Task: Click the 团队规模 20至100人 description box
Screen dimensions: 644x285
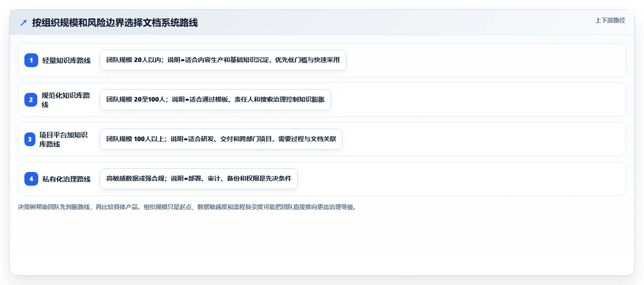Action: coord(215,100)
